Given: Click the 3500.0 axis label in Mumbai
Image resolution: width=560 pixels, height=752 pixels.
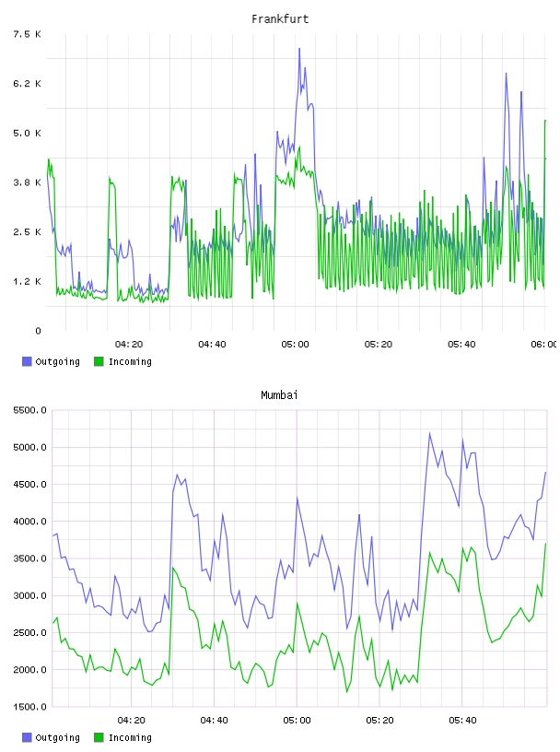Looking at the screenshot, I should coord(29,558).
